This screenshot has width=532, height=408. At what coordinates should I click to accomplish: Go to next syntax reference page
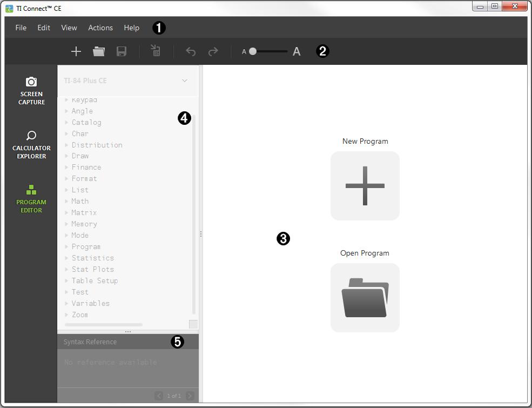click(x=190, y=396)
